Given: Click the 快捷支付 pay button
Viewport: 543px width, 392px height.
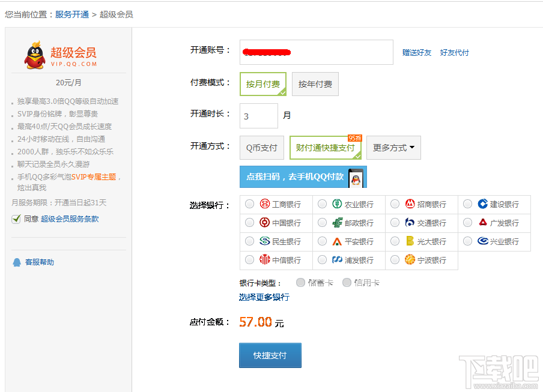Looking at the screenshot, I should click(270, 355).
